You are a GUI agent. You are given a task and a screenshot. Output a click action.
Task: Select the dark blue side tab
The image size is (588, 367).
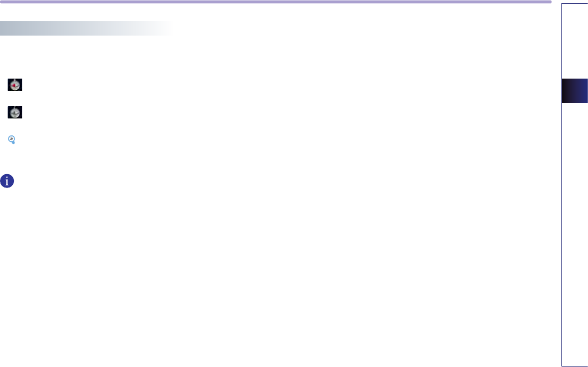[575, 91]
